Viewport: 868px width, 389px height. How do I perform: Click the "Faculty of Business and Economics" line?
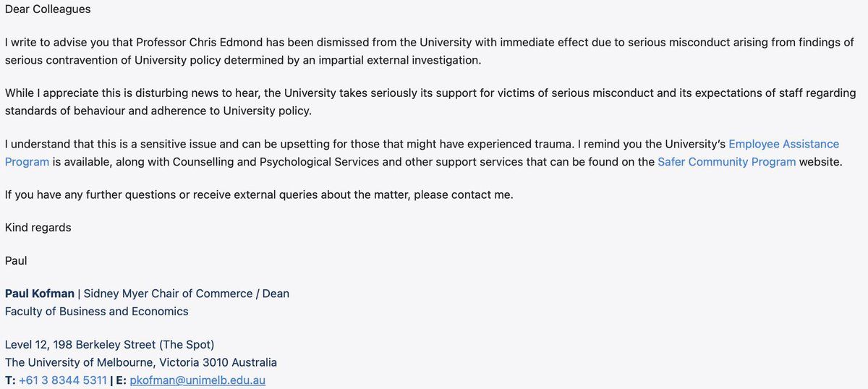(97, 311)
